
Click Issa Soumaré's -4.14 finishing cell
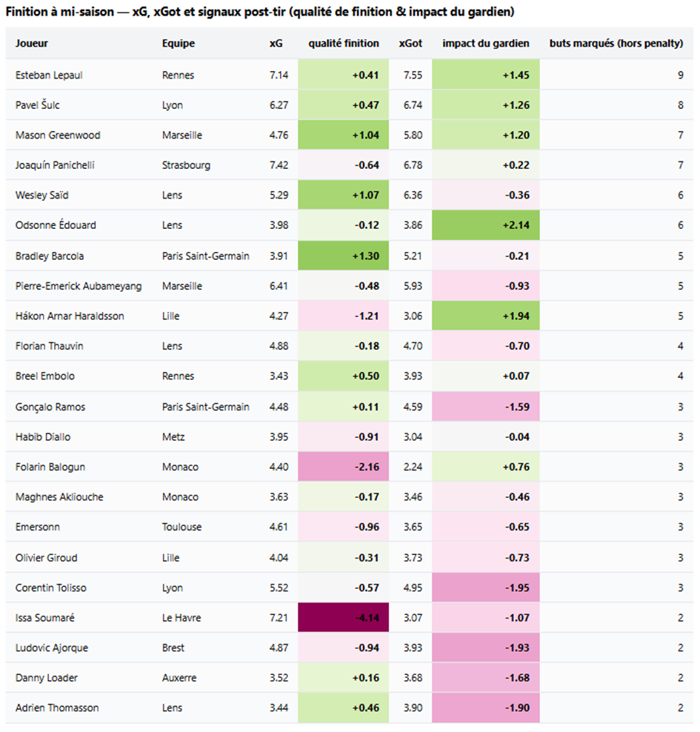click(344, 618)
